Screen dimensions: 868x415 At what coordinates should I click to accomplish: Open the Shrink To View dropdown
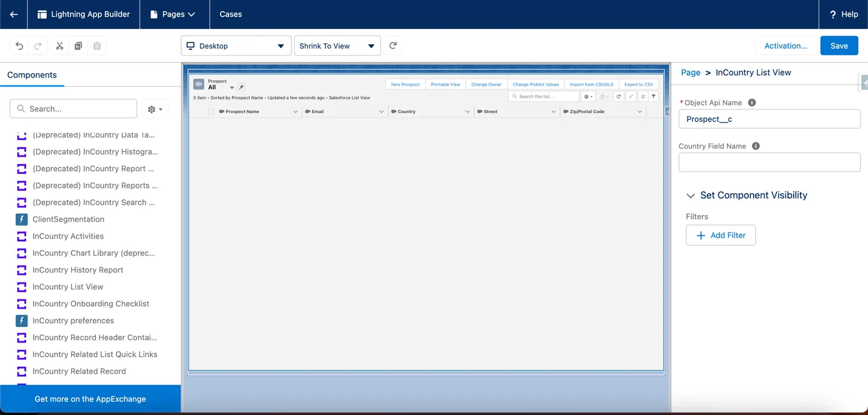(337, 46)
